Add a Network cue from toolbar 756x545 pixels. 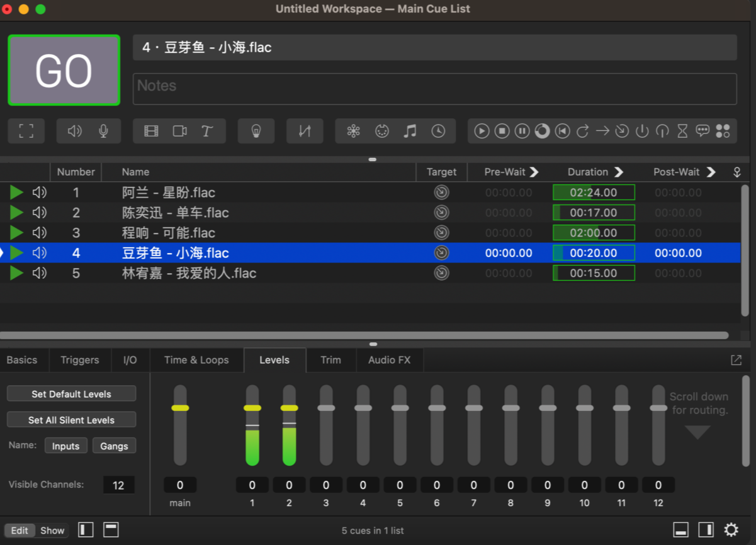[353, 131]
